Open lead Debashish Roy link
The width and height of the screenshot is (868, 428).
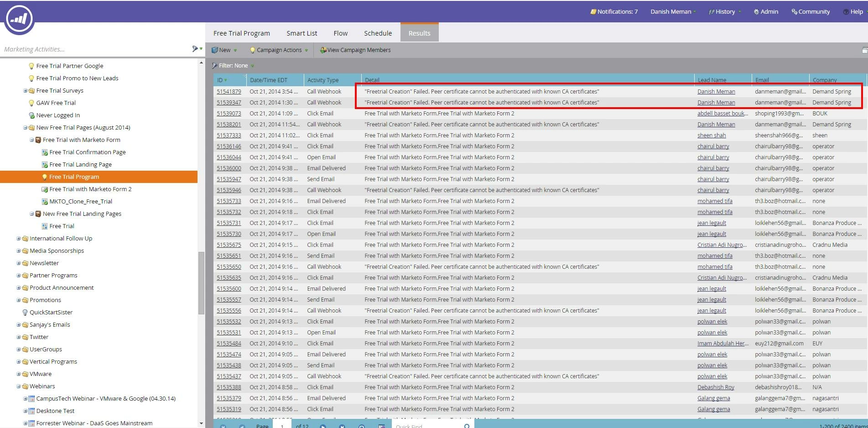coord(716,387)
